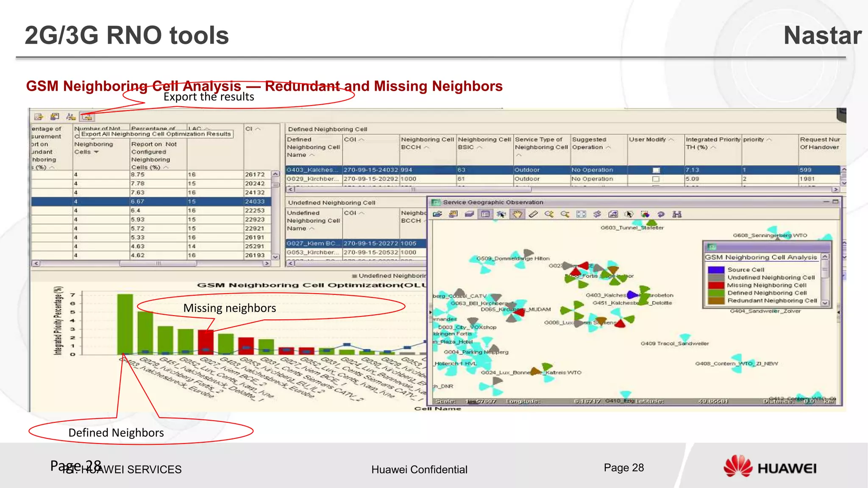Click the tallest green bar in the chart
Screen dimensions: 868x488
125,324
